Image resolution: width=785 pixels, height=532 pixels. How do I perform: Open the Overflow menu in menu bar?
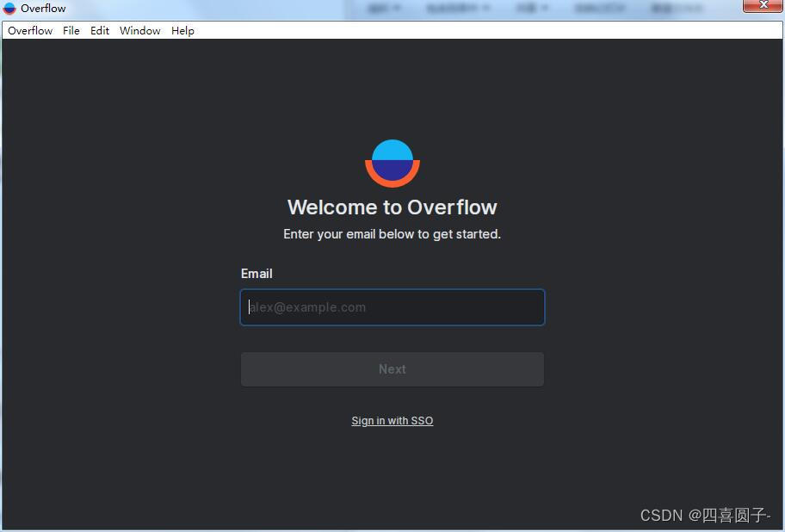[30, 30]
